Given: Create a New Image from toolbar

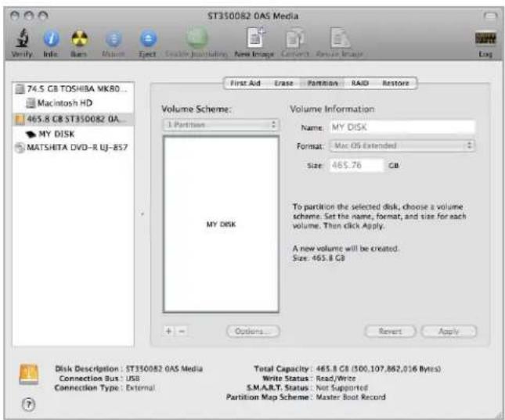Looking at the screenshot, I should click(255, 38).
